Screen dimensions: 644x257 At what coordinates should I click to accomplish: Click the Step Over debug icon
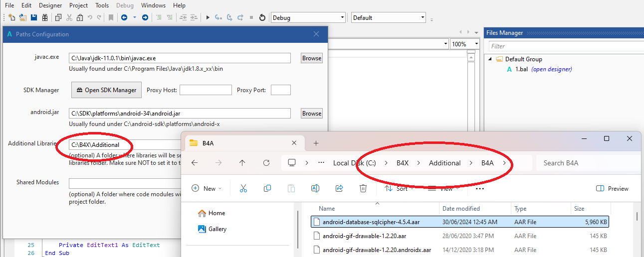(229, 17)
